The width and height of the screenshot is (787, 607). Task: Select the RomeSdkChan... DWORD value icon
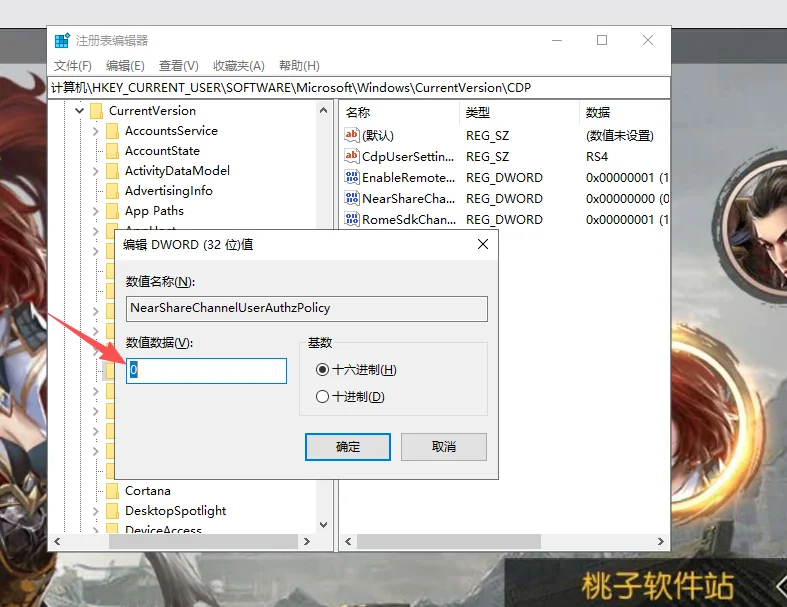pos(351,219)
